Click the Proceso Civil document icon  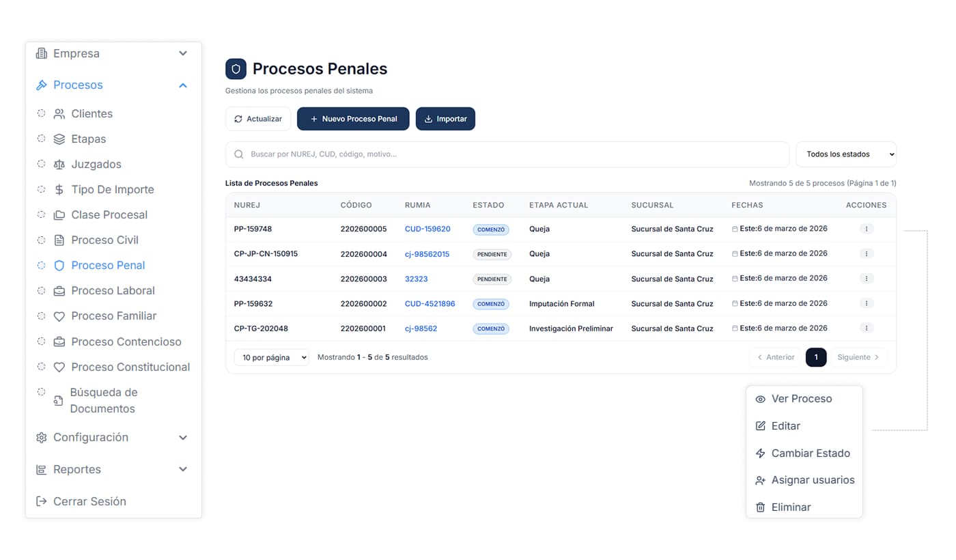[59, 240]
